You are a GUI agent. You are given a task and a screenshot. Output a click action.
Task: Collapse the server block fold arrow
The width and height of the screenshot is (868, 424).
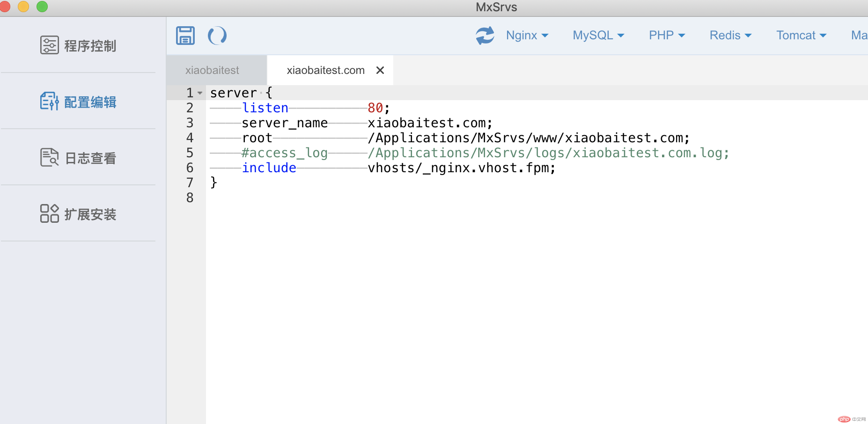[x=200, y=93]
